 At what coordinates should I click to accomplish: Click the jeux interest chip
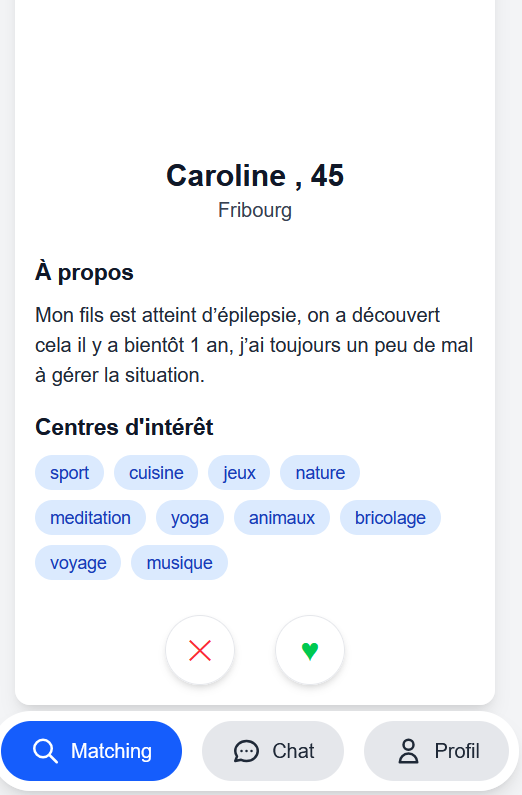239,473
